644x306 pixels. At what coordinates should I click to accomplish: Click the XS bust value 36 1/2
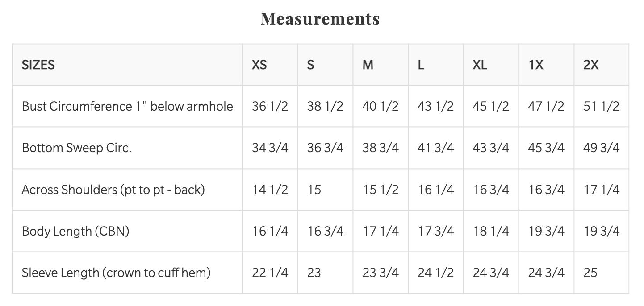coord(270,107)
